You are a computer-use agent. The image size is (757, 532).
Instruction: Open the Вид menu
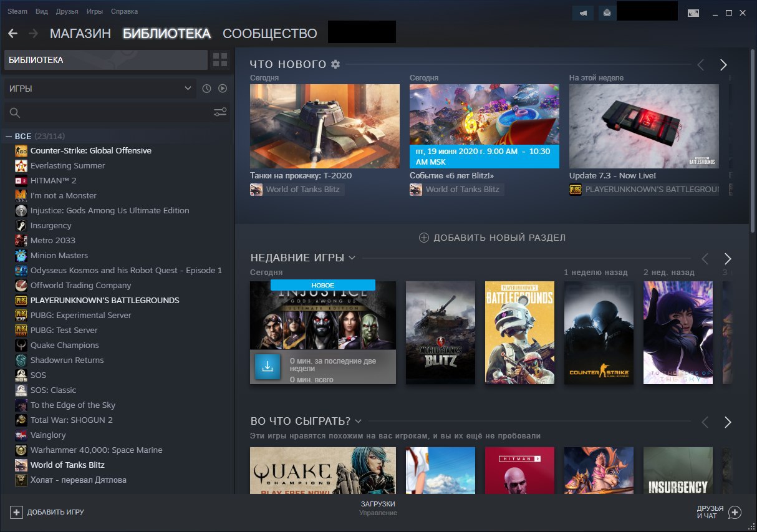point(42,11)
